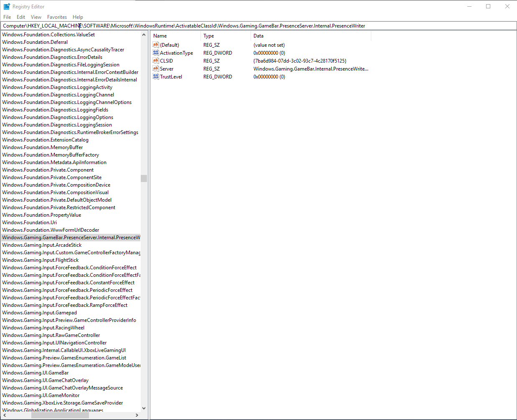The width and height of the screenshot is (517, 420).
Task: Select key Windows.Gaming.Input.UINavigationController
Action: click(x=54, y=343)
